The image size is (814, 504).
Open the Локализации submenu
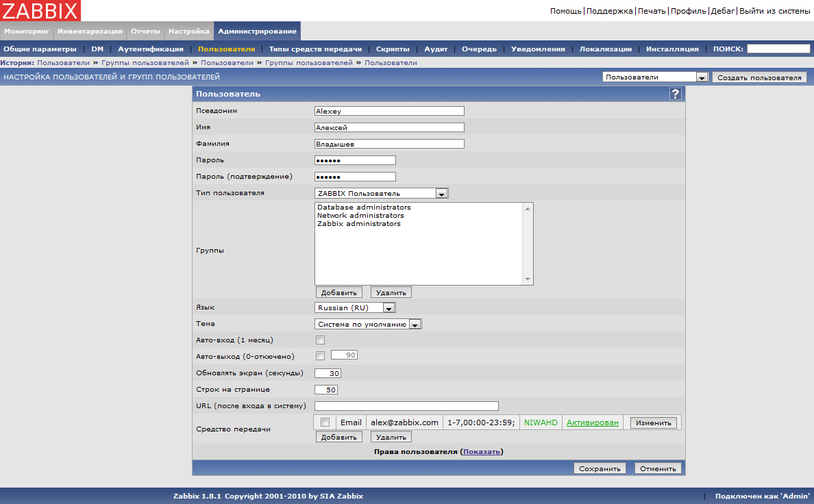(605, 49)
